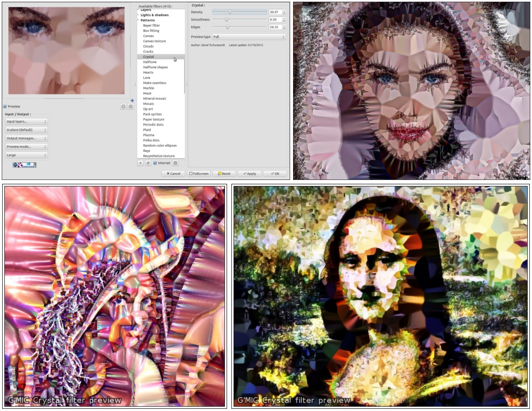Select the Plaid filter
The height and width of the screenshot is (411, 532).
click(147, 130)
